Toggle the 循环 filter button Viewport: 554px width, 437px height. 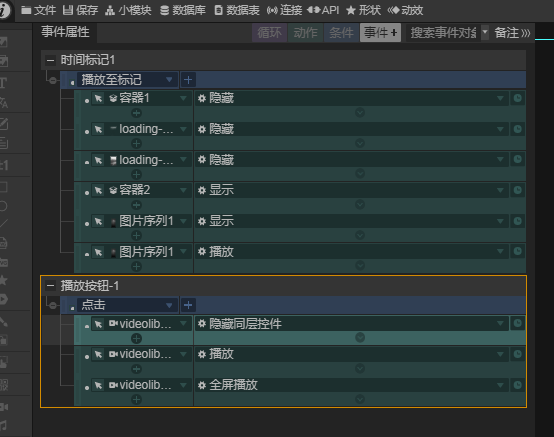[270, 33]
